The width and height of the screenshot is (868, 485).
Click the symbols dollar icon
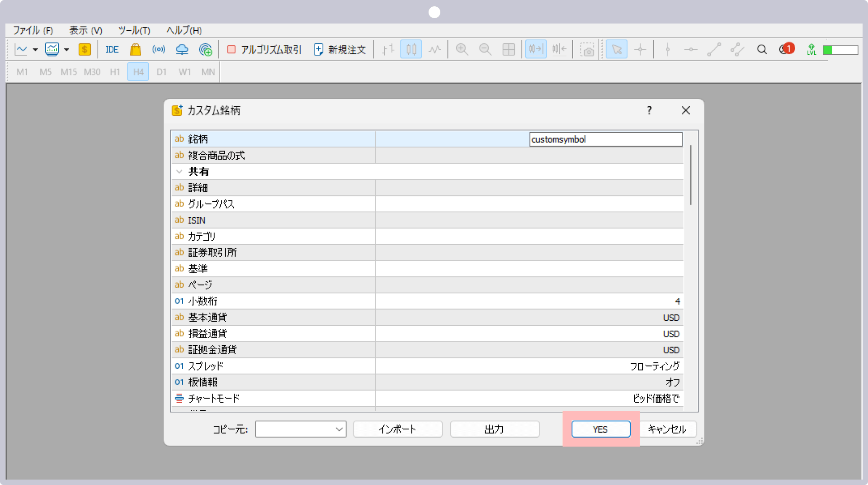coord(85,49)
